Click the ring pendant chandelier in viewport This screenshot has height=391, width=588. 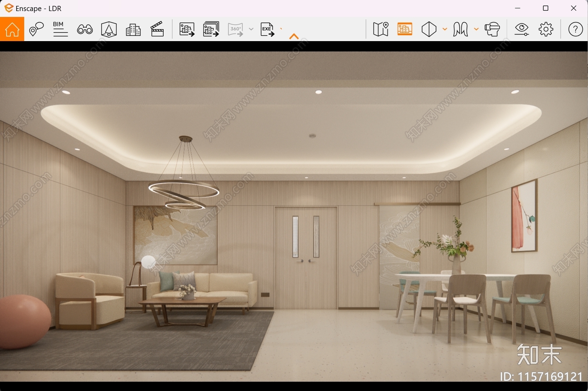click(184, 173)
